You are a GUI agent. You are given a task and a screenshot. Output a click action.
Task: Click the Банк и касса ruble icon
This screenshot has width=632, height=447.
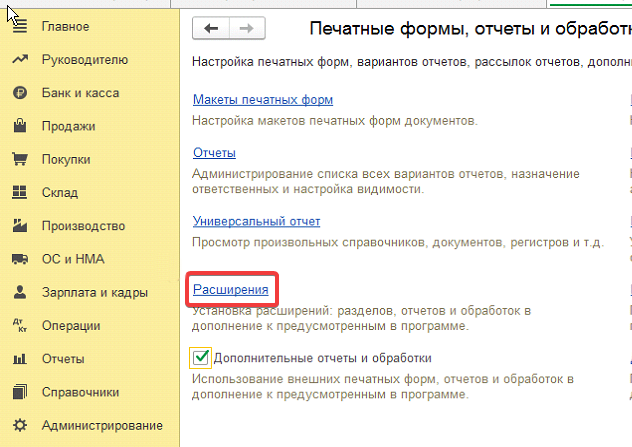pyautogui.click(x=20, y=93)
